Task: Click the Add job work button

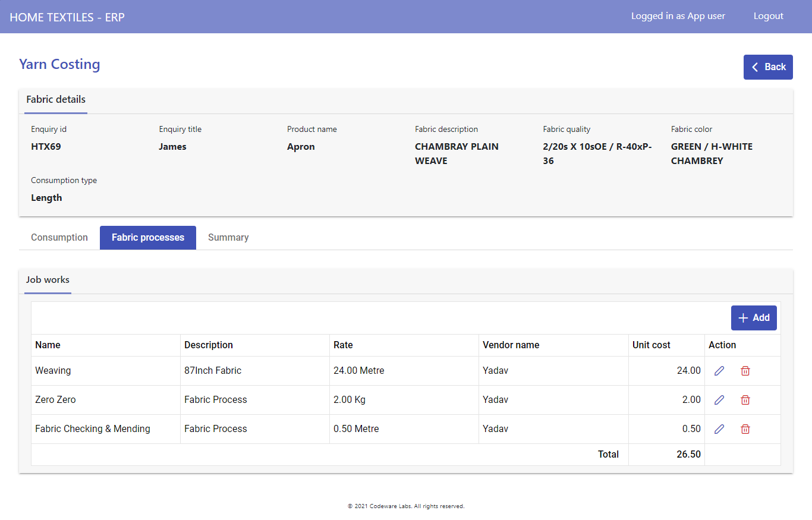Action: [754, 318]
